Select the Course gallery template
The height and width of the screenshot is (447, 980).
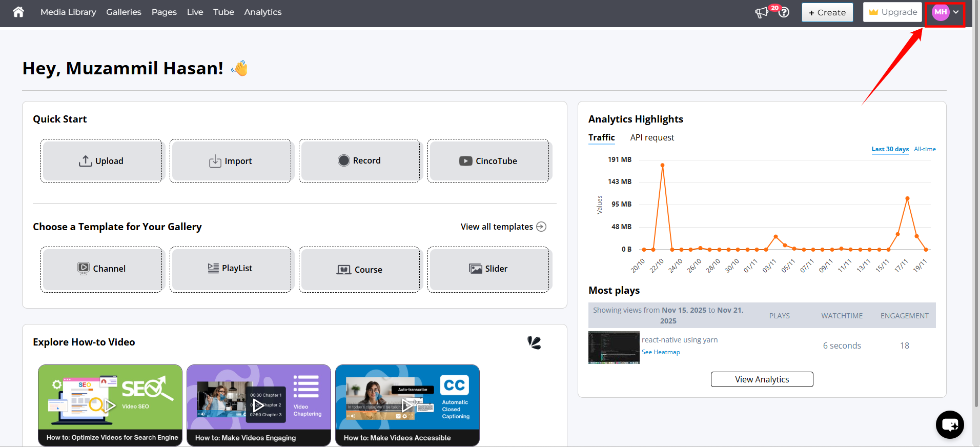pyautogui.click(x=359, y=270)
